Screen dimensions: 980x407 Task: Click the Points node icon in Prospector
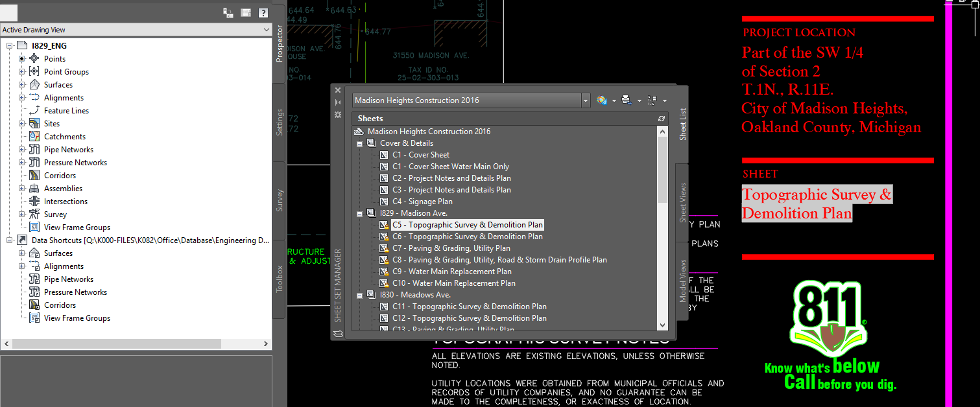(34, 59)
